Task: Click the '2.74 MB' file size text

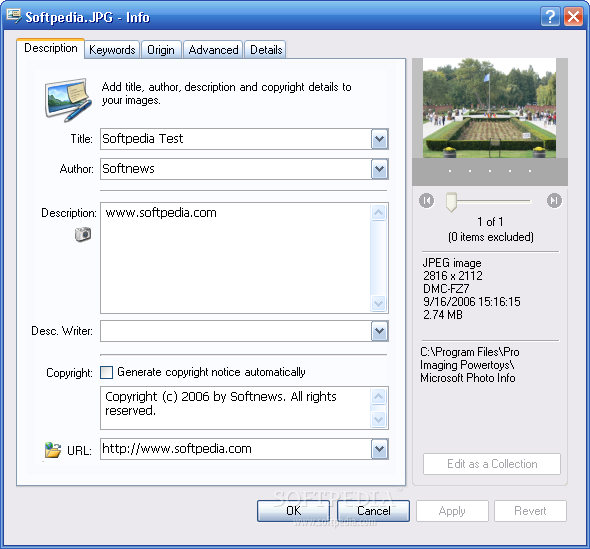Action: point(442,315)
